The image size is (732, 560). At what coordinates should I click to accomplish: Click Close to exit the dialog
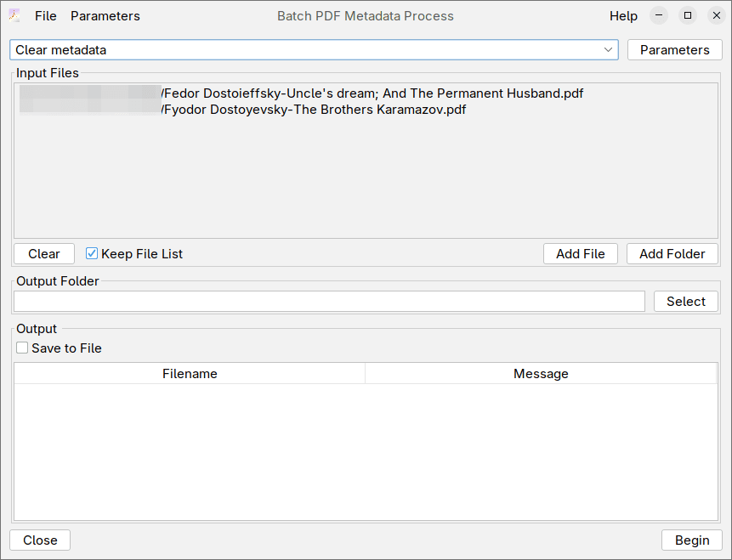(39, 540)
